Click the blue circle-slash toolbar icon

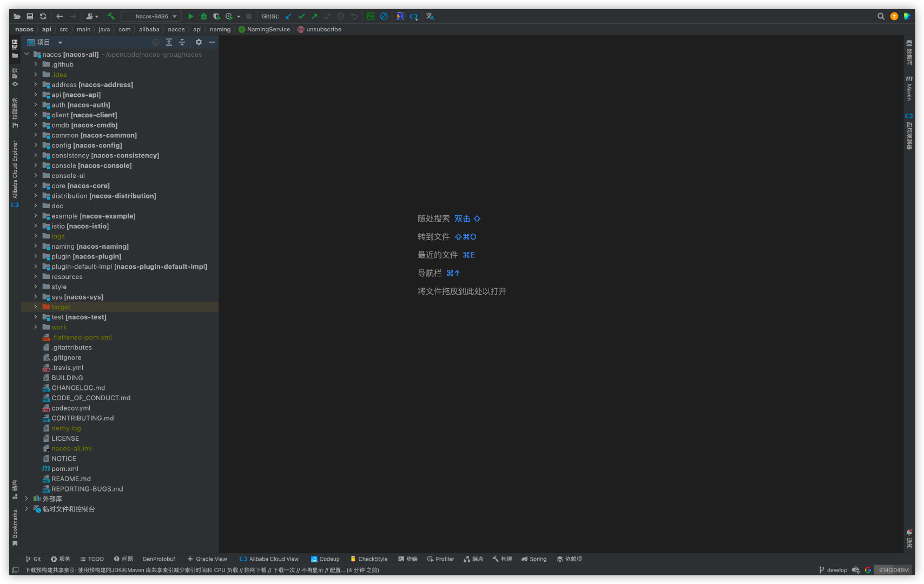point(384,16)
